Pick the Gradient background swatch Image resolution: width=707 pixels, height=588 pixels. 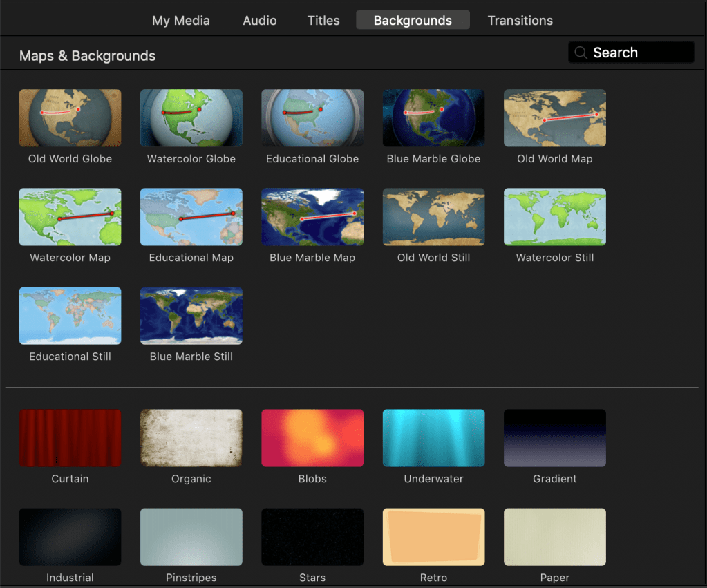coord(555,438)
